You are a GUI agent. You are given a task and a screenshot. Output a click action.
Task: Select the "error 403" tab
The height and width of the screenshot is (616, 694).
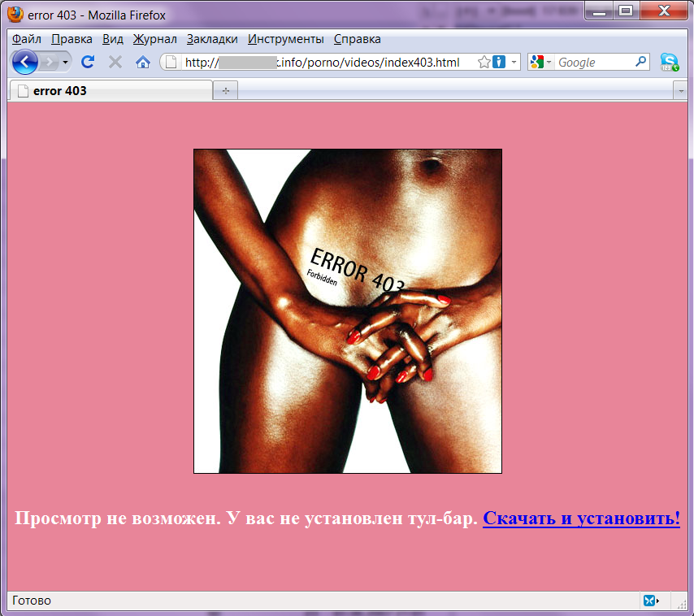pos(110,91)
